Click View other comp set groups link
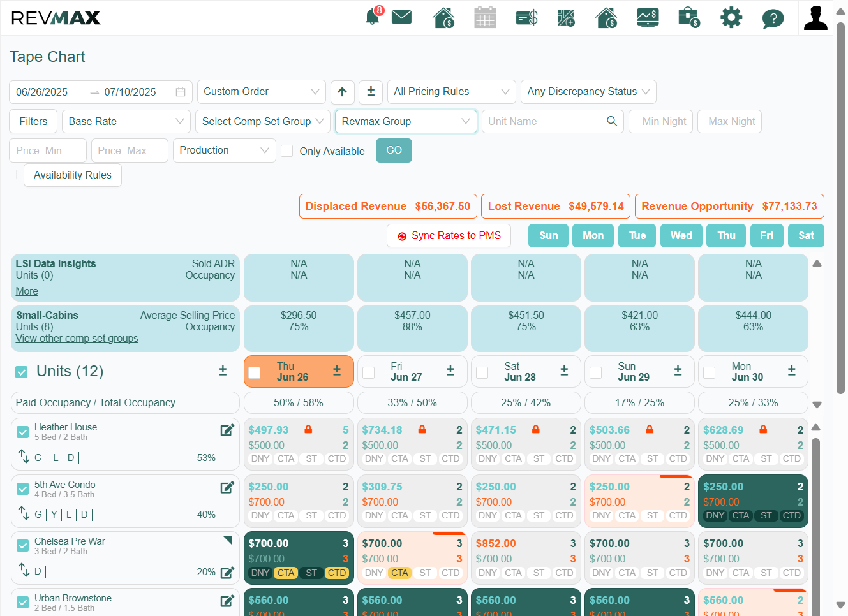This screenshot has width=848, height=616. (77, 339)
